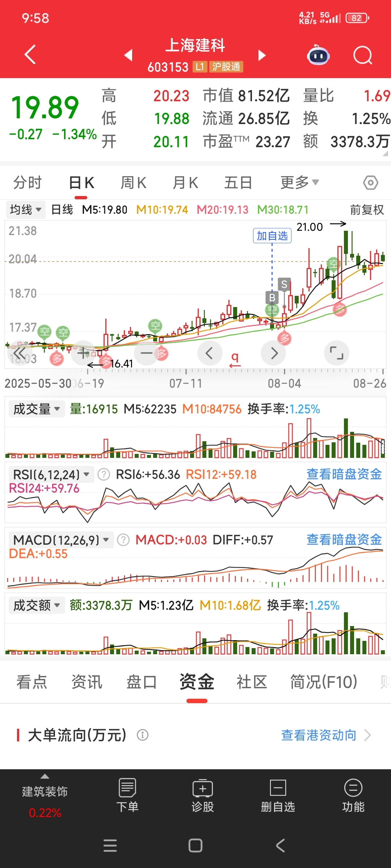Open the 社区 community tab
Viewport: 391px width, 868px height.
pos(252,682)
